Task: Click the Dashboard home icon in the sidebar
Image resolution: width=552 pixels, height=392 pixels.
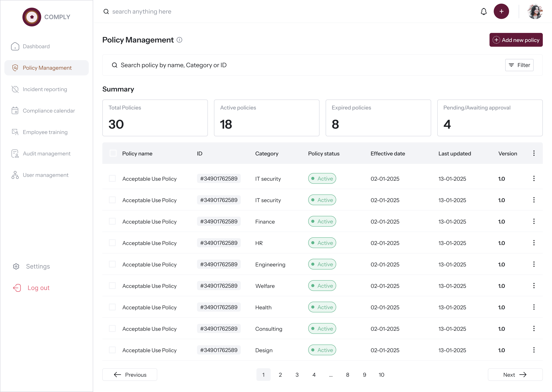Action: pos(15,46)
